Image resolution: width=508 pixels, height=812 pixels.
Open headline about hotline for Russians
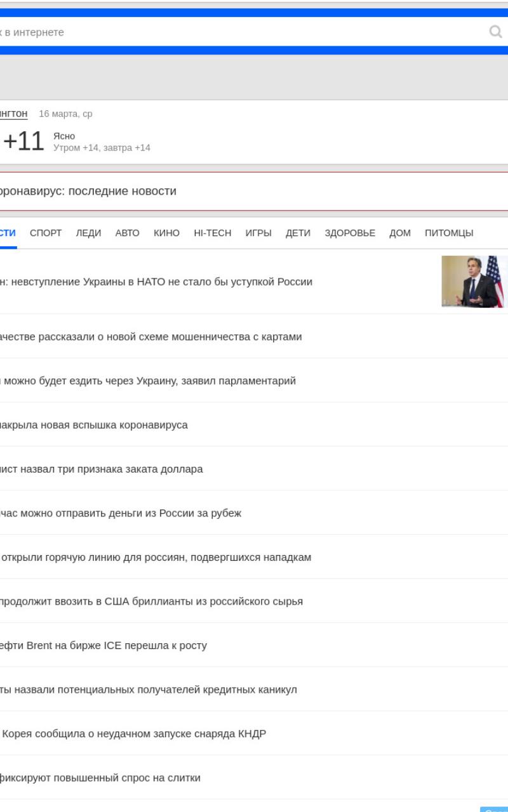point(156,558)
